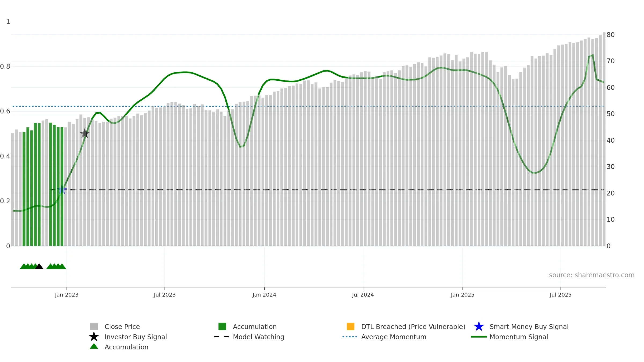644x362 pixels.
Task: Click the Jul 2025 axis label
Action: tap(561, 295)
